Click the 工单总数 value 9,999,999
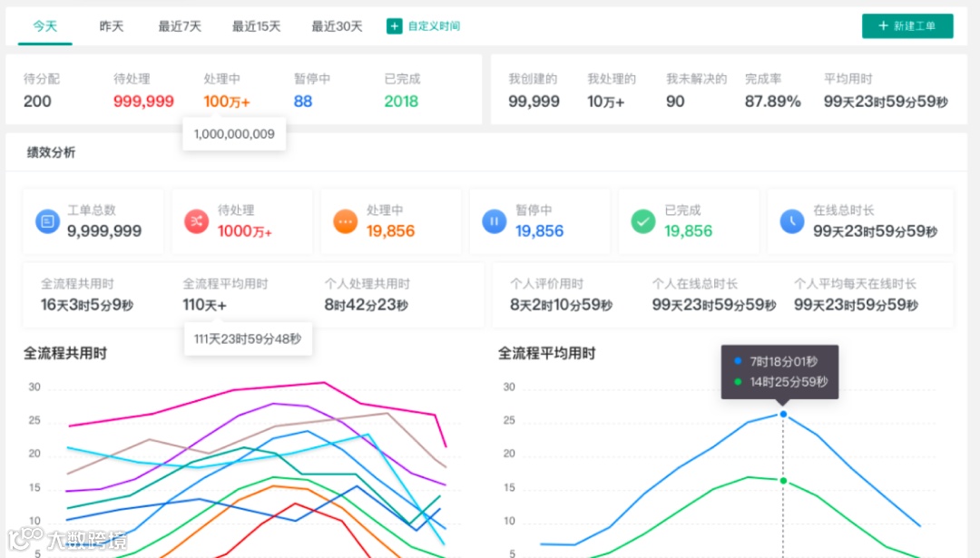The image size is (980, 558). pos(104,231)
